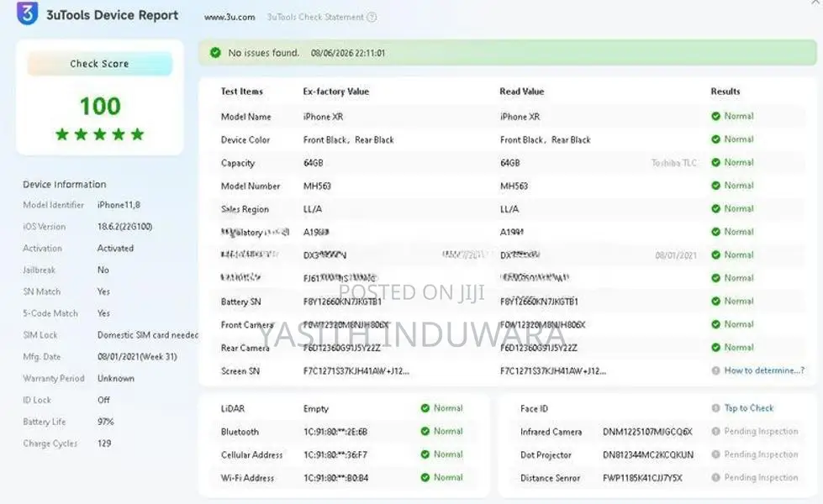The width and height of the screenshot is (823, 504).
Task: Open the www.3u.com link
Action: point(229,18)
